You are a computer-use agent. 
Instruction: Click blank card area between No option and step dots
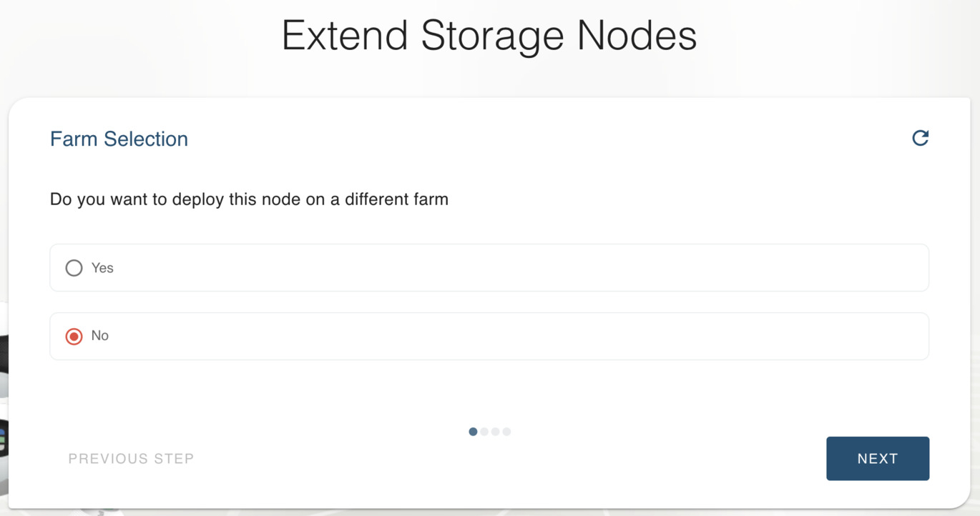489,393
